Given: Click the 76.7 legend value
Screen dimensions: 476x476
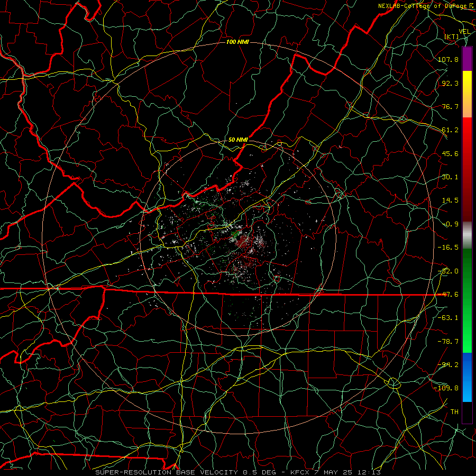Looking at the screenshot, I should [x=450, y=106].
